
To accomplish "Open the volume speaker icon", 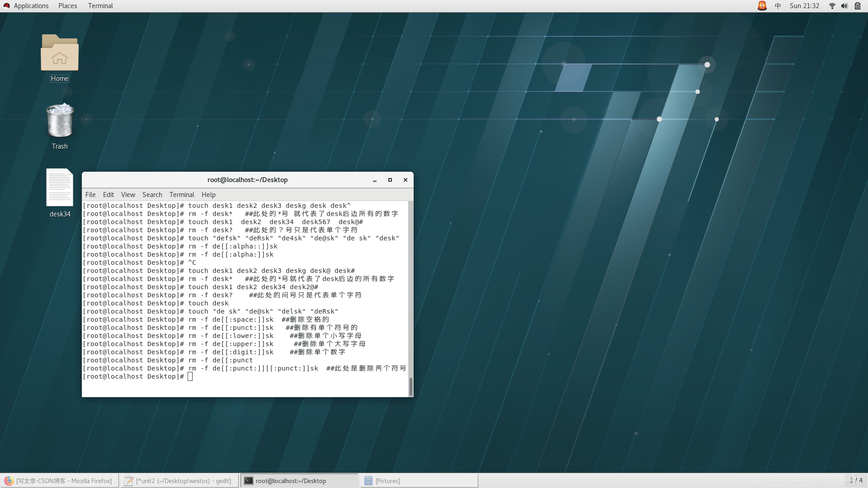I will (844, 6).
